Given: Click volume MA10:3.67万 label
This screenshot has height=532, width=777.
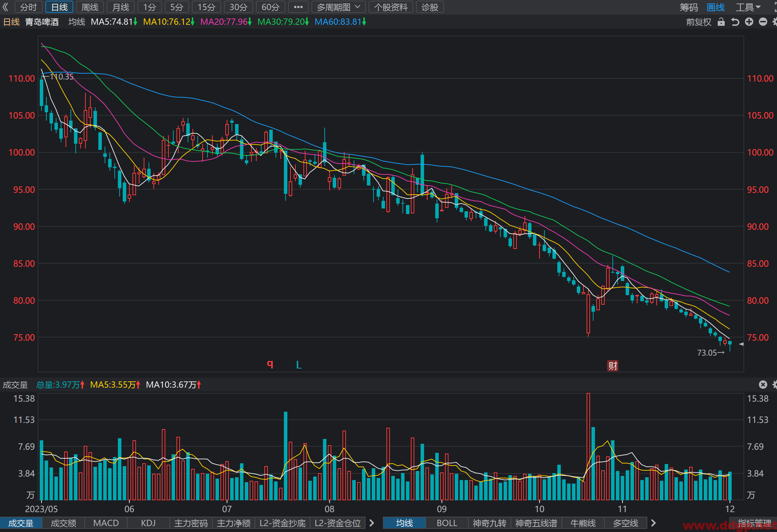Looking at the screenshot, I should (x=173, y=385).
